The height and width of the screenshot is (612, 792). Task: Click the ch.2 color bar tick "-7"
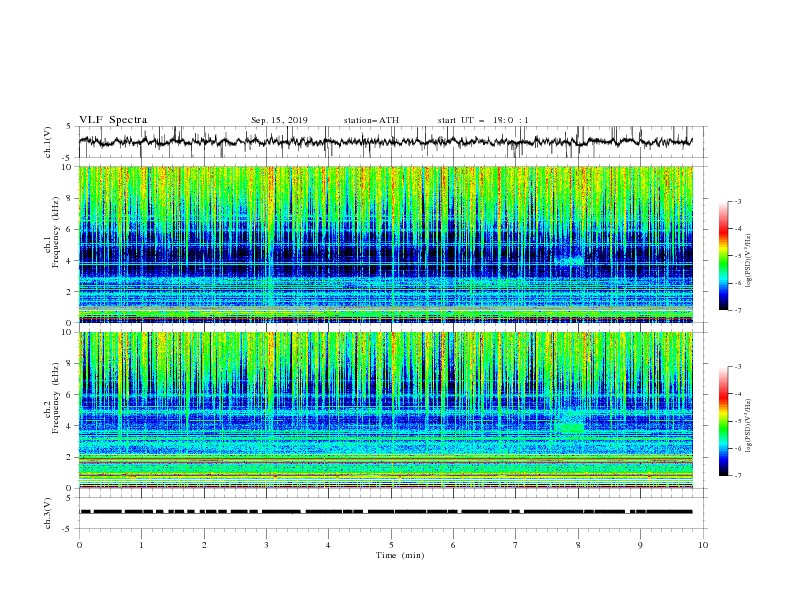coord(738,476)
